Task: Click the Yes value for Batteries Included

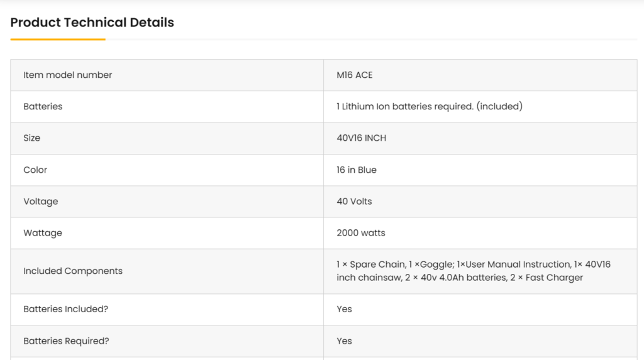Action: (x=344, y=308)
